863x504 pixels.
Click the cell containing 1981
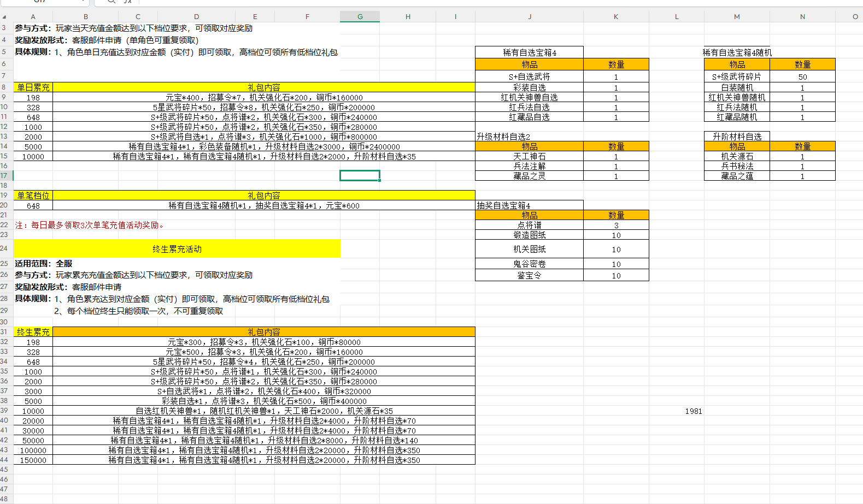point(693,411)
